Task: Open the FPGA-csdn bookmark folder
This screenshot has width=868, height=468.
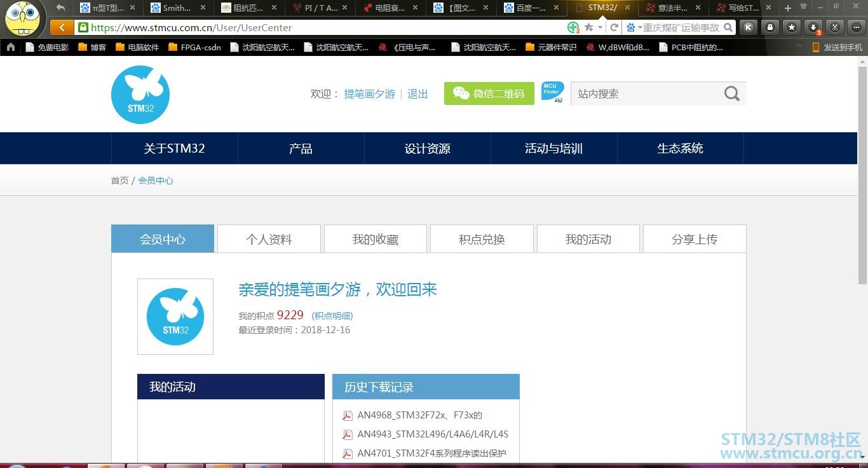Action: 194,47
